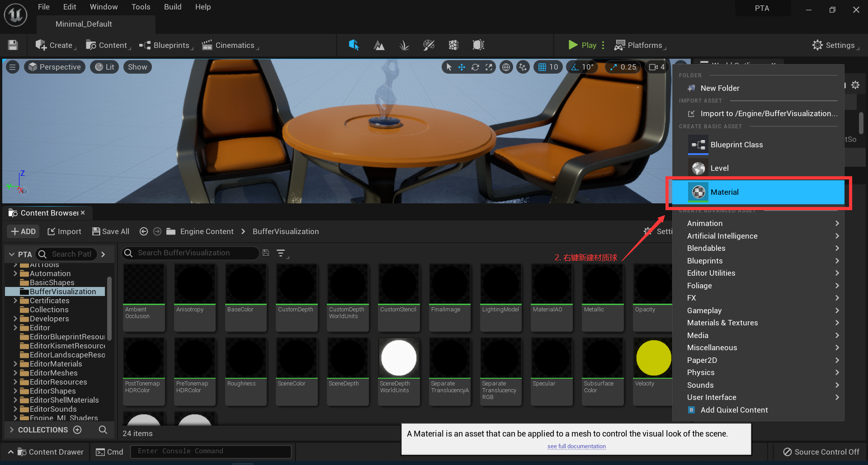Open the Mesh Paint mode icon
Image resolution: width=868 pixels, height=465 pixels.
tap(429, 45)
